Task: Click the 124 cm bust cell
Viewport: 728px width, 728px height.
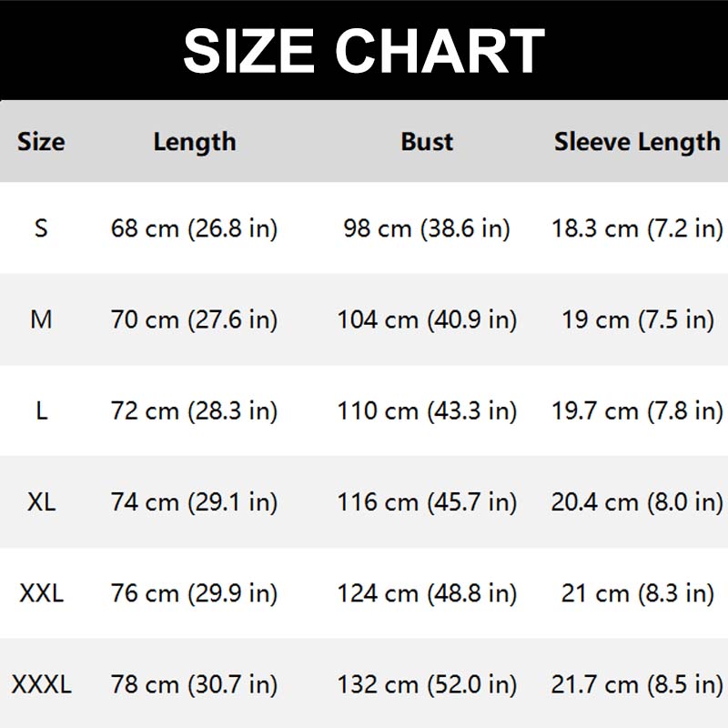Action: point(427,593)
